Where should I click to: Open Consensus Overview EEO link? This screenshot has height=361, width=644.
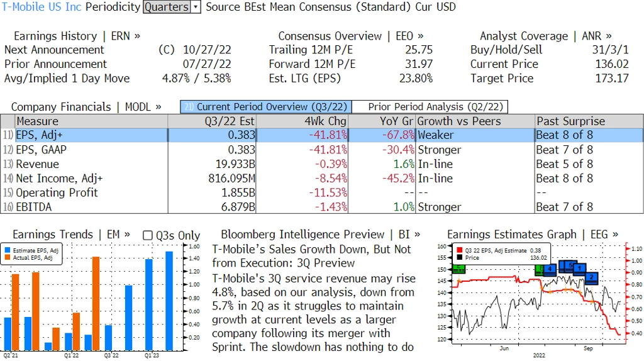click(351, 36)
